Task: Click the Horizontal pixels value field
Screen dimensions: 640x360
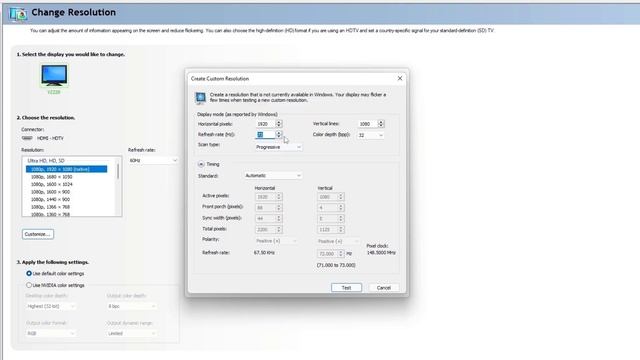Action: pyautogui.click(x=265, y=124)
